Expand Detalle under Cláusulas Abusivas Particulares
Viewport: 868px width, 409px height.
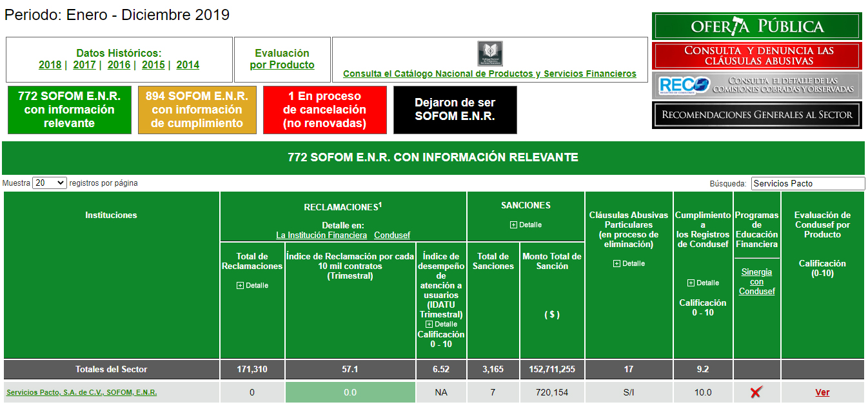point(629,263)
